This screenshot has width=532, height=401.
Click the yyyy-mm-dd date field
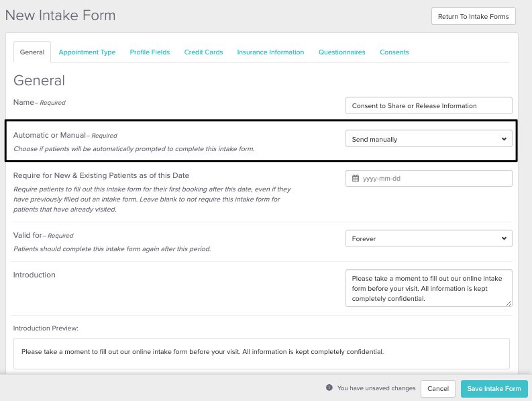click(x=429, y=179)
